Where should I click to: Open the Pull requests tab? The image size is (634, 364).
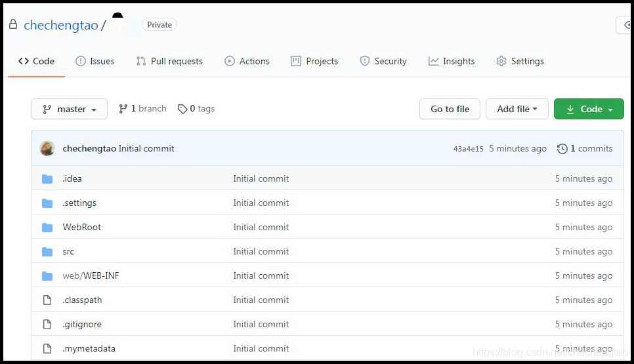click(x=169, y=61)
